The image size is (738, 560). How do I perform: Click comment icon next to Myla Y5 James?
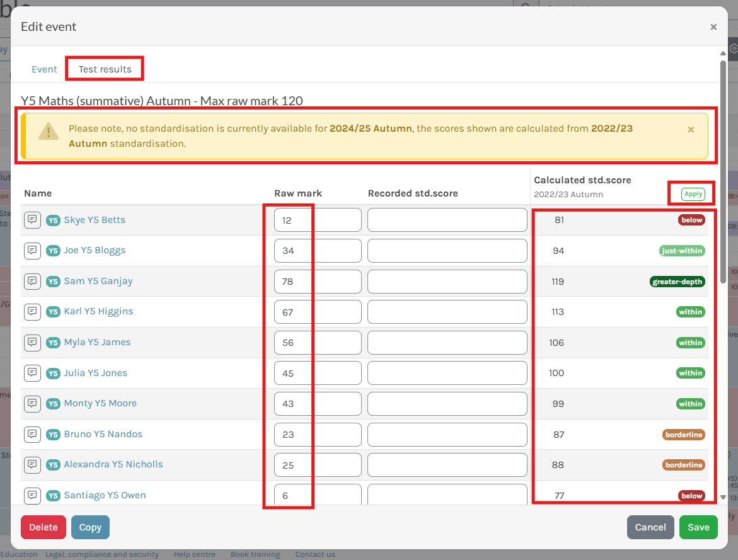[32, 342]
